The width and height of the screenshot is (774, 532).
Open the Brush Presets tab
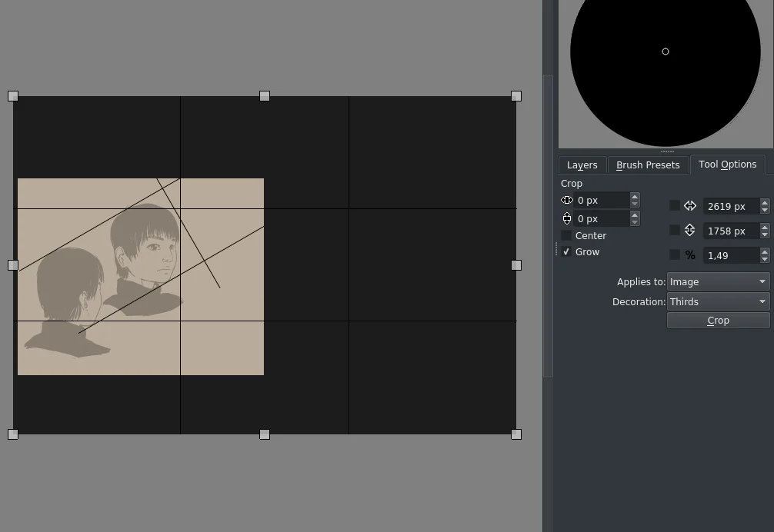(x=648, y=165)
